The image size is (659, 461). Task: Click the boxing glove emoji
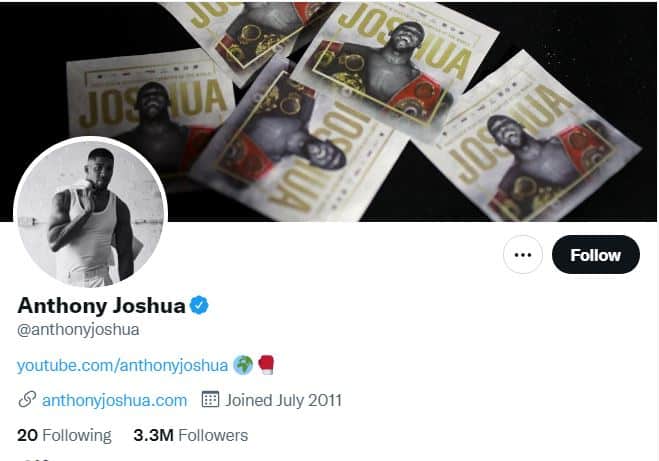click(x=266, y=365)
